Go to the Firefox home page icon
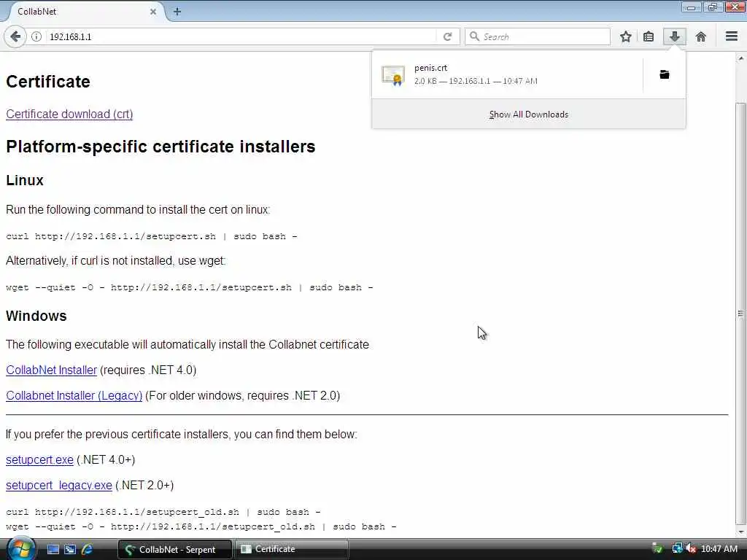The image size is (747, 560). point(701,36)
